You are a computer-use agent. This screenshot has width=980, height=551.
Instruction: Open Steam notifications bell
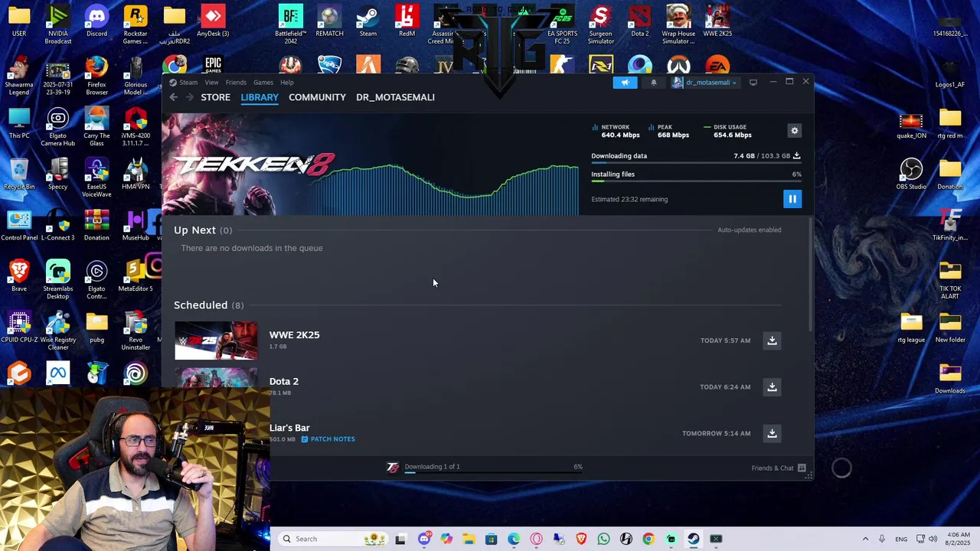653,83
